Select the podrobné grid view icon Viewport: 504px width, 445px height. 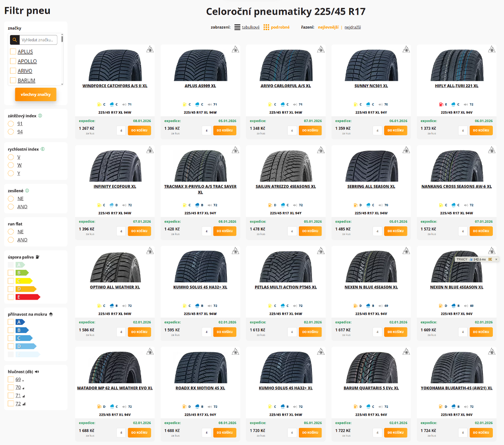pyautogui.click(x=266, y=27)
